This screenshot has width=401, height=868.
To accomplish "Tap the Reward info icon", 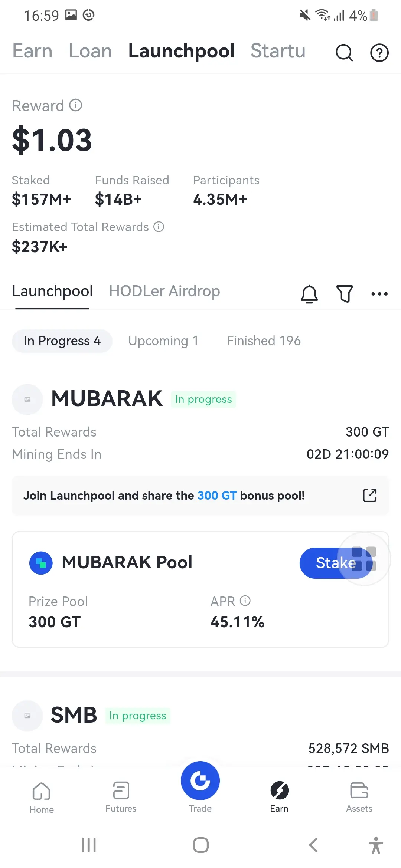I will pos(76,105).
